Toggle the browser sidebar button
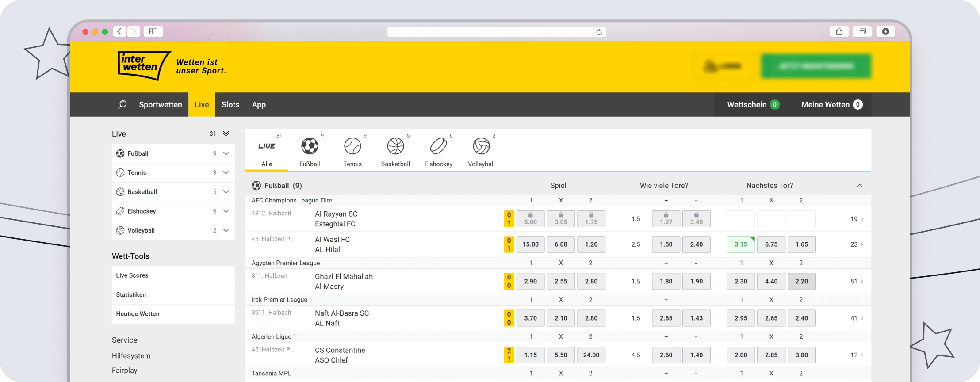The width and height of the screenshot is (980, 382). (153, 31)
